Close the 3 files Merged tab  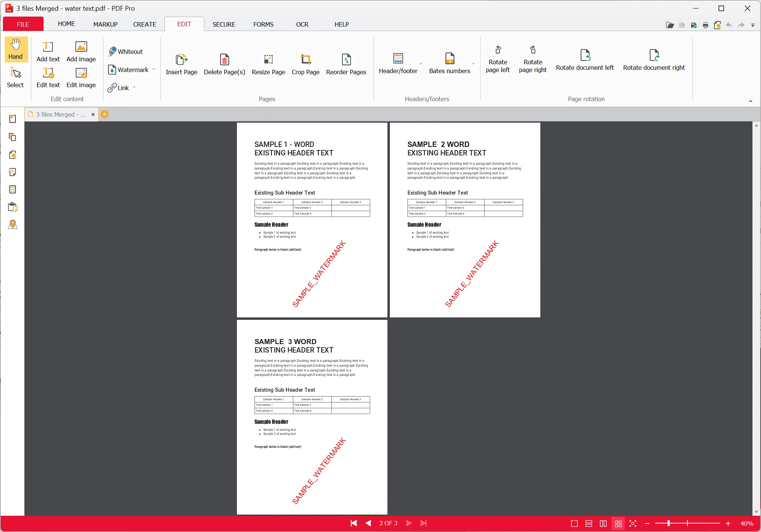coord(93,114)
